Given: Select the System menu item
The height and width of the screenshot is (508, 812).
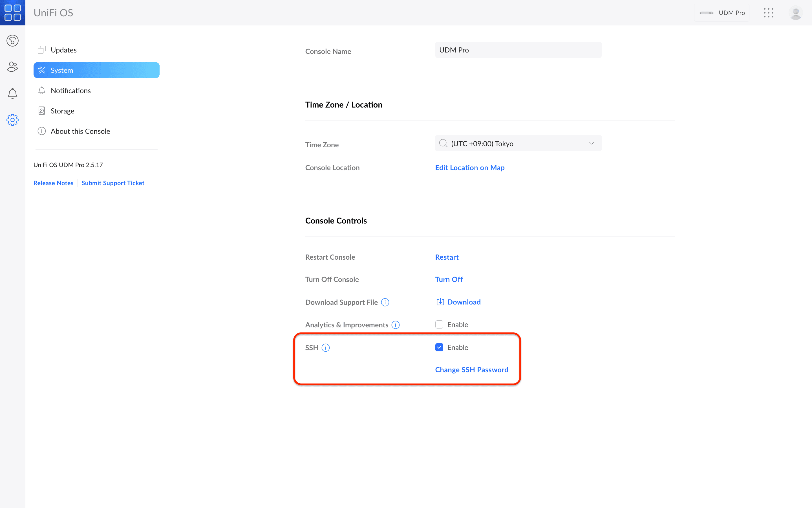Looking at the screenshot, I should 96,70.
